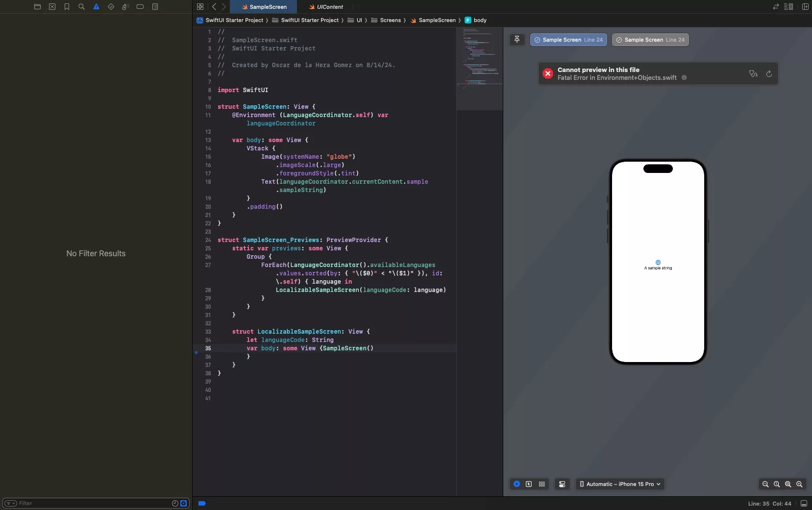Click the iPhone preview device
Screen dimensions: 812x510
pyautogui.click(x=658, y=262)
